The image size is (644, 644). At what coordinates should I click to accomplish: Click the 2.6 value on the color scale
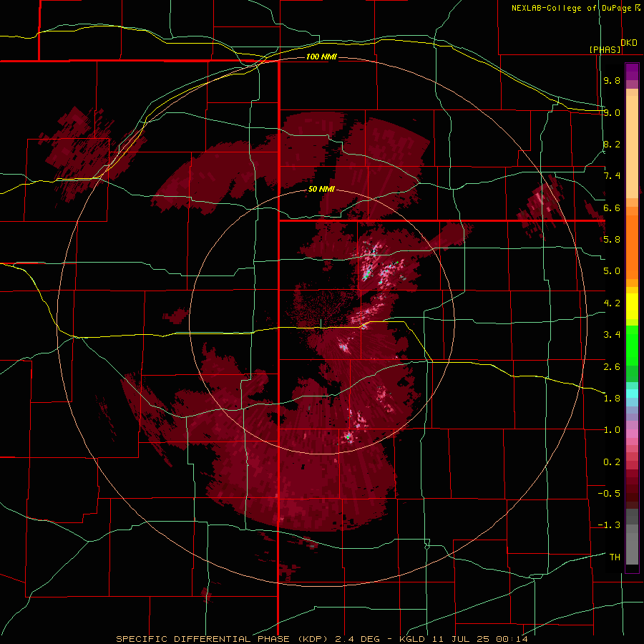[x=612, y=366]
